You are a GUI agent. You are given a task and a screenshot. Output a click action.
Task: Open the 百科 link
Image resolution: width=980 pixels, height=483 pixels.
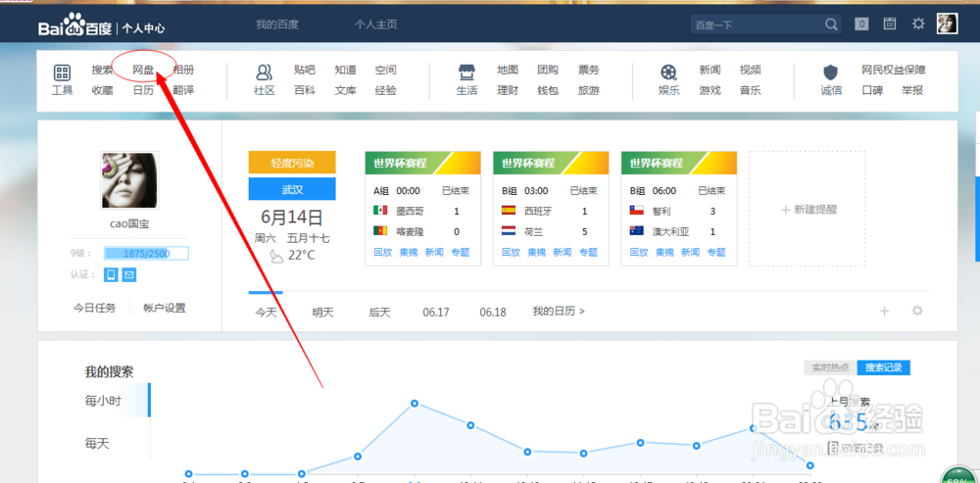(x=305, y=90)
